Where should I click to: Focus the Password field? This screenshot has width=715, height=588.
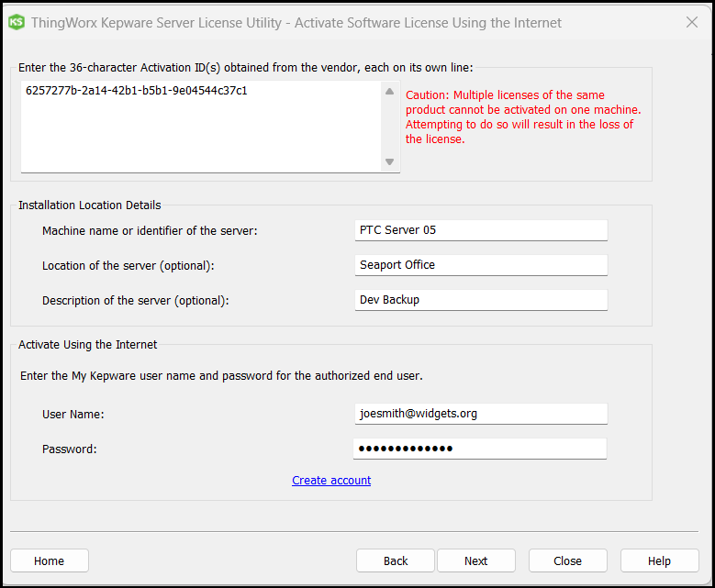[x=481, y=449]
